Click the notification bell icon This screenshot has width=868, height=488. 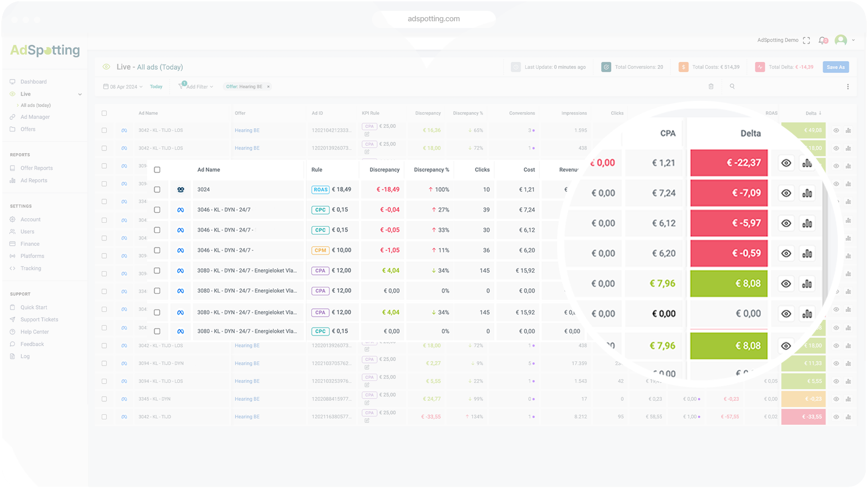[822, 40]
